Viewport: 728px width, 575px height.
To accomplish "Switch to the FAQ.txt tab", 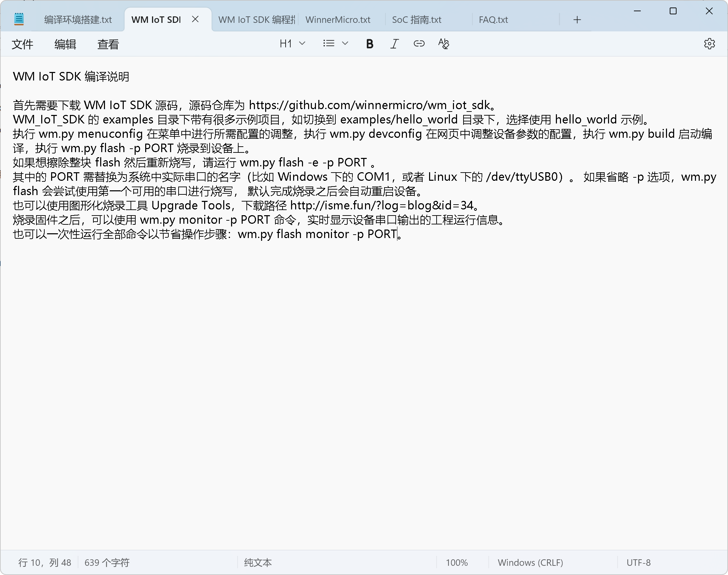I will [493, 20].
